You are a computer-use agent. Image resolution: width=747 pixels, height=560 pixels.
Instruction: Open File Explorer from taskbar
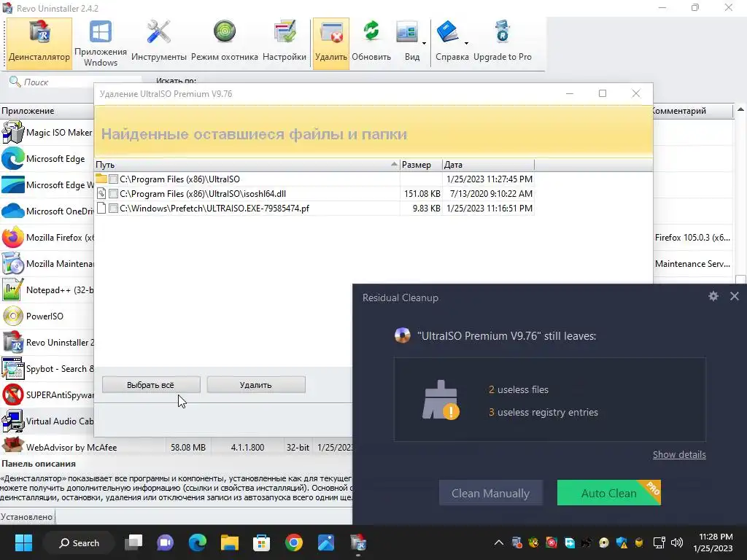click(229, 542)
